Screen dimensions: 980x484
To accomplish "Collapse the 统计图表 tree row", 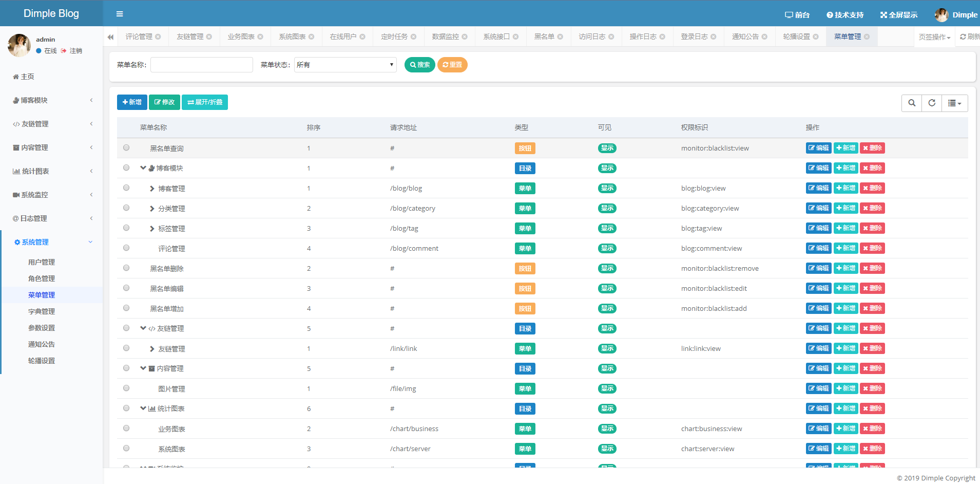I will (143, 408).
